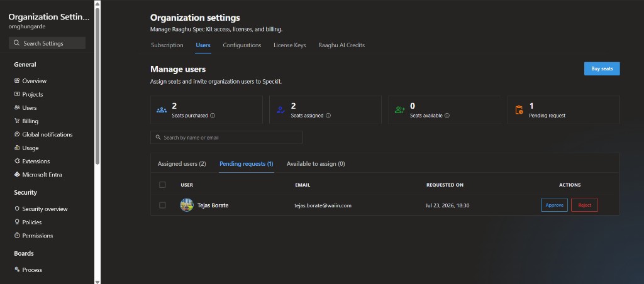Viewport: 644px width, 284px height.
Task: View the Available to assign (0) tab
Action: (x=316, y=164)
